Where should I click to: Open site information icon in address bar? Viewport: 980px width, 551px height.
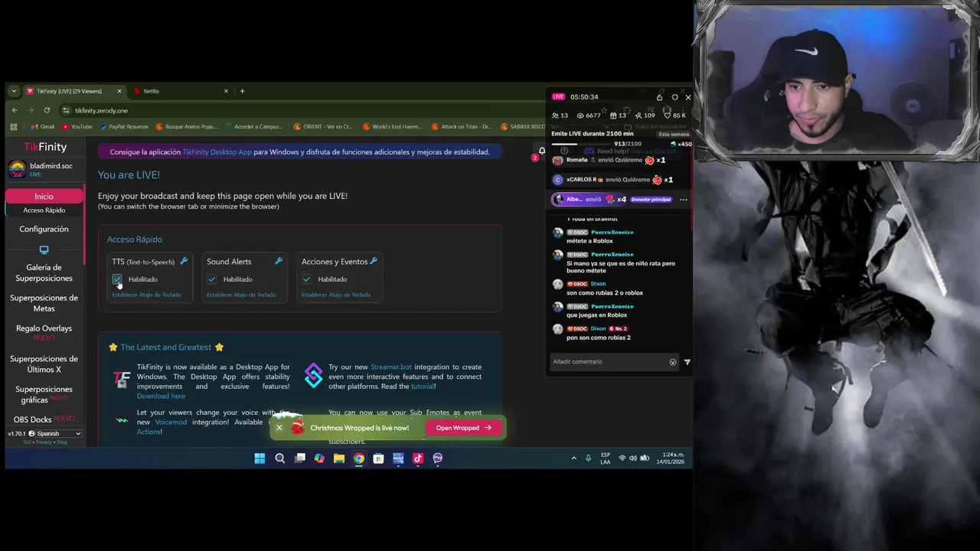click(67, 110)
